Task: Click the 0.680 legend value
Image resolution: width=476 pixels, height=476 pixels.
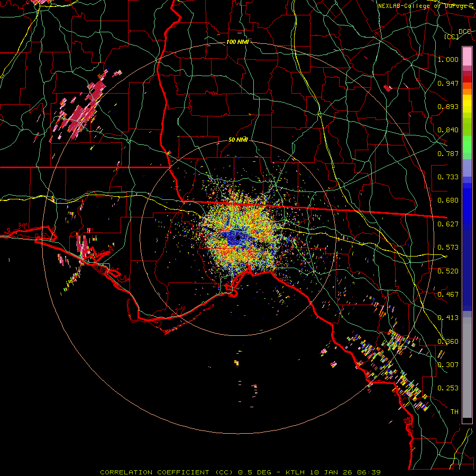Action: click(448, 200)
